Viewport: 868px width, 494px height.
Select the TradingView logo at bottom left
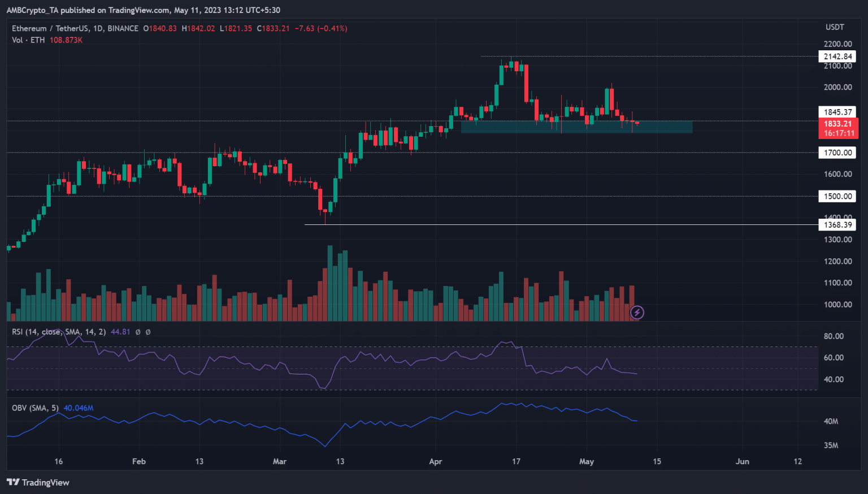(x=38, y=483)
